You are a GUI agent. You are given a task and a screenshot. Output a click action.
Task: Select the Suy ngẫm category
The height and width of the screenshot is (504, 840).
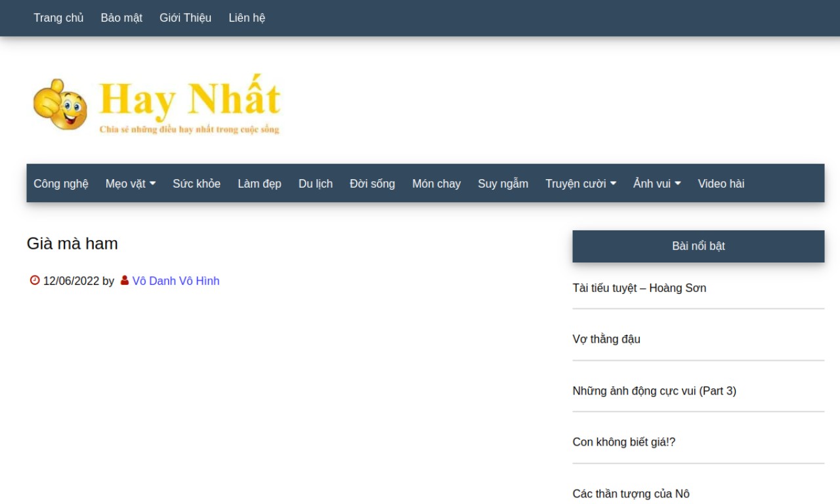(503, 184)
